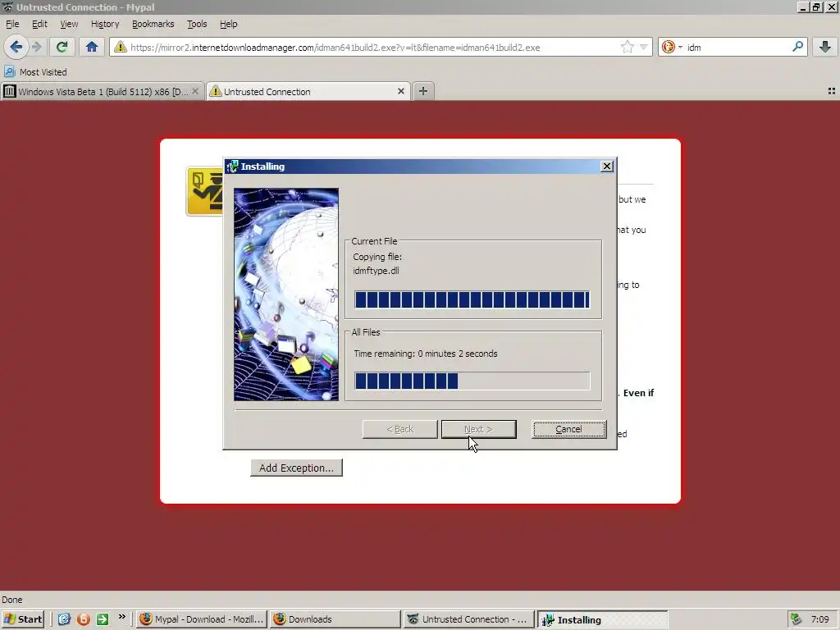Open the Help menu

228,24
